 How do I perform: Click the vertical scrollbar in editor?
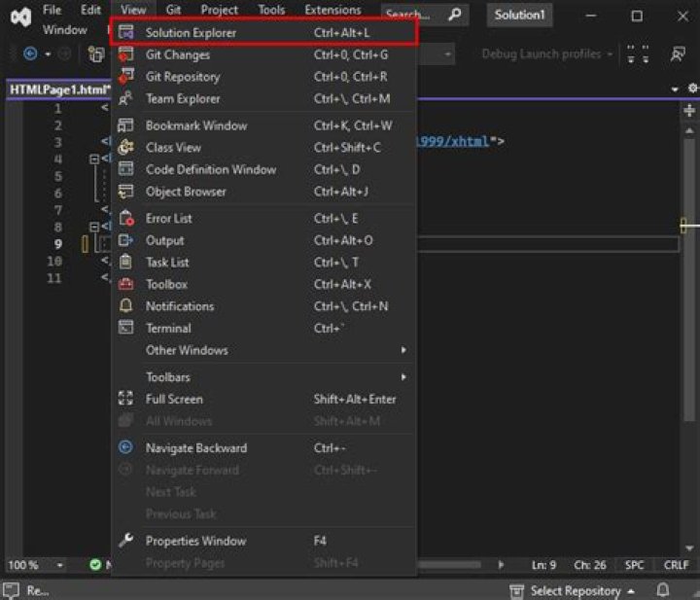click(689, 280)
